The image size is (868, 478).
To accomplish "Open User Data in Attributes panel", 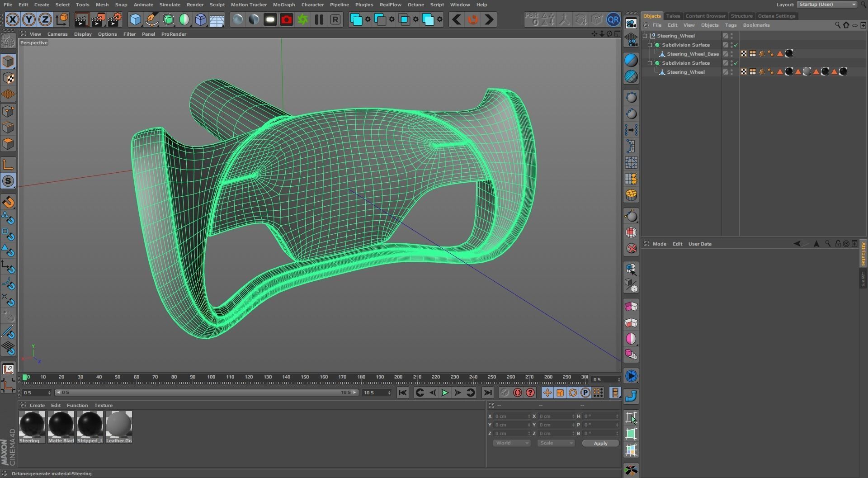I will click(700, 244).
